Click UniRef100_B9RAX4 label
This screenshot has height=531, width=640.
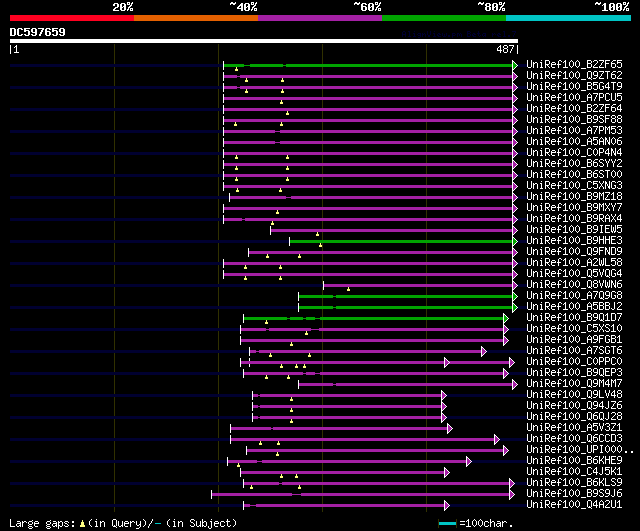[574, 219]
